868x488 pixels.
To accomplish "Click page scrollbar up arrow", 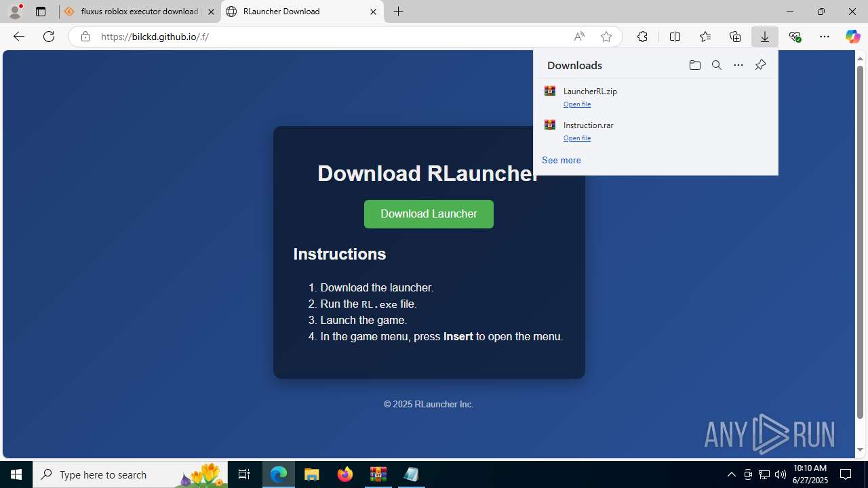I will (x=861, y=58).
